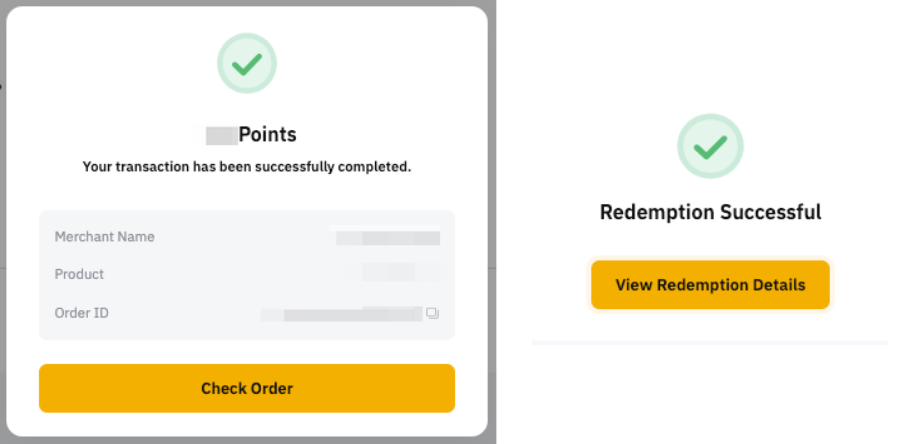905x444 pixels.
Task: Click the Merchant Name label
Action: (x=104, y=237)
